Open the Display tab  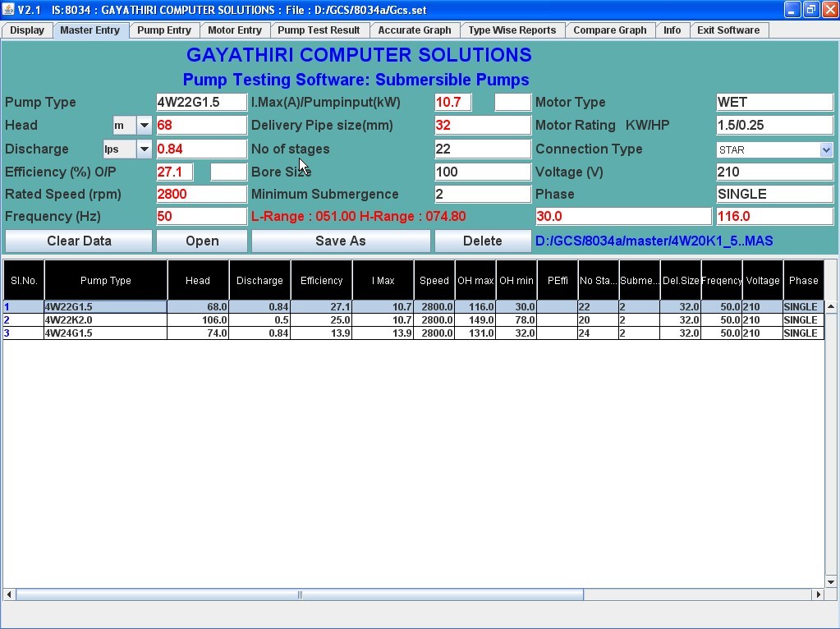point(27,30)
